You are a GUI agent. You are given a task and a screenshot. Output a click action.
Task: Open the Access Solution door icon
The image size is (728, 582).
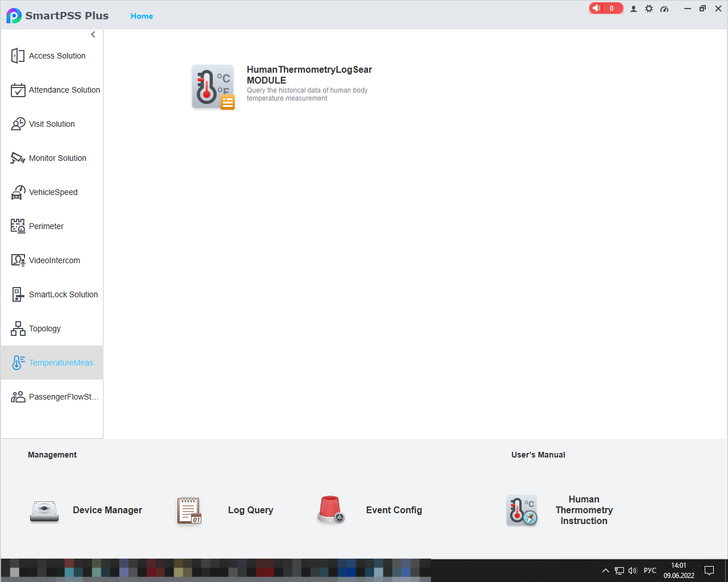(18, 56)
